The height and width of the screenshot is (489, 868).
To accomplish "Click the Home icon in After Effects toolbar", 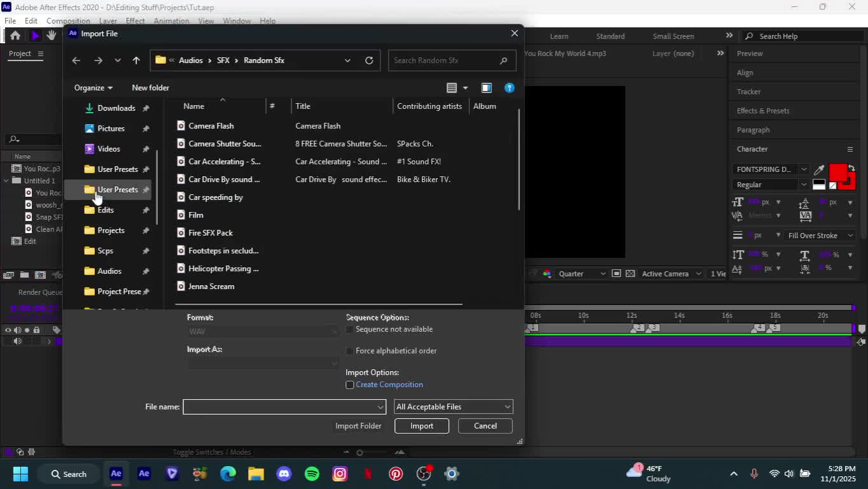I will pyautogui.click(x=15, y=36).
